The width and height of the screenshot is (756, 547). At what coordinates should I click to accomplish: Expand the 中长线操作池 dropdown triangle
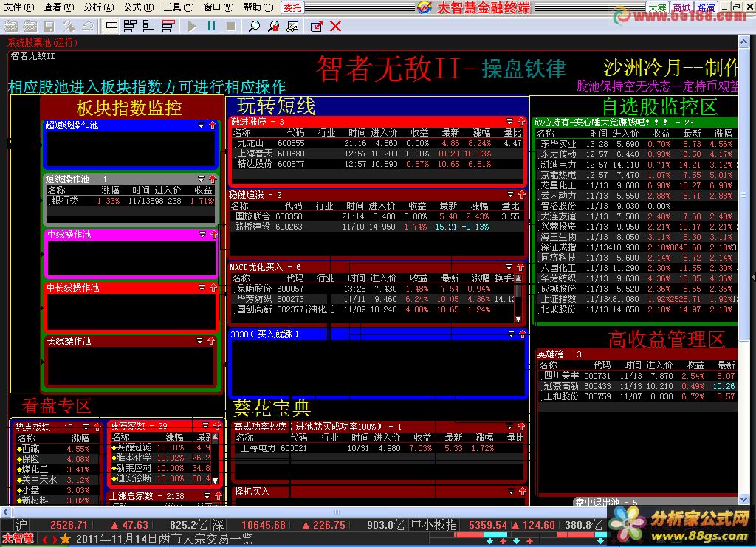(x=202, y=288)
